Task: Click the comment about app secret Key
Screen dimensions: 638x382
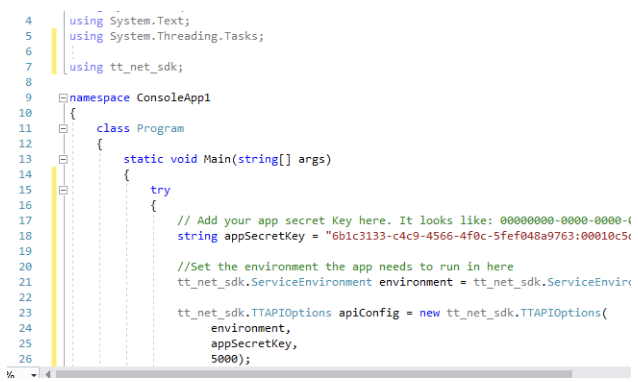Action: pos(404,221)
